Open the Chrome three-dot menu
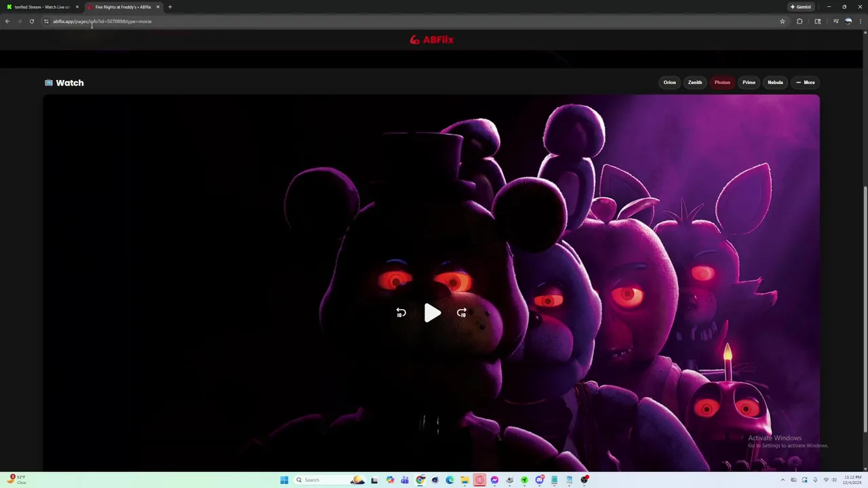 click(861, 21)
